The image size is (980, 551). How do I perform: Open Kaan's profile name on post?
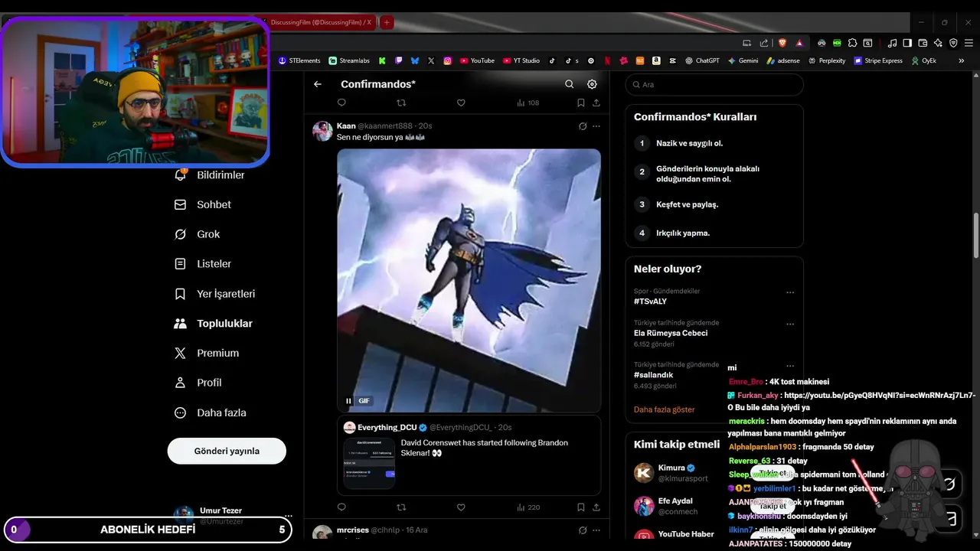point(346,126)
